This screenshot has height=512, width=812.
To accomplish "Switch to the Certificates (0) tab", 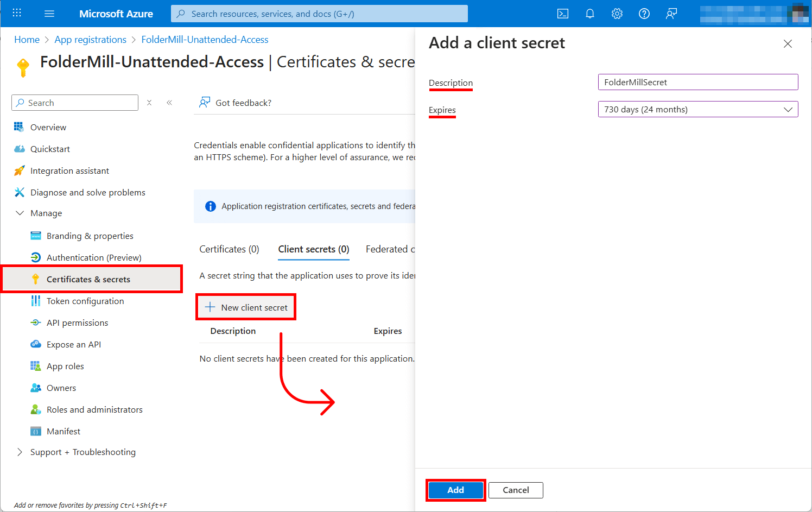I will click(229, 249).
